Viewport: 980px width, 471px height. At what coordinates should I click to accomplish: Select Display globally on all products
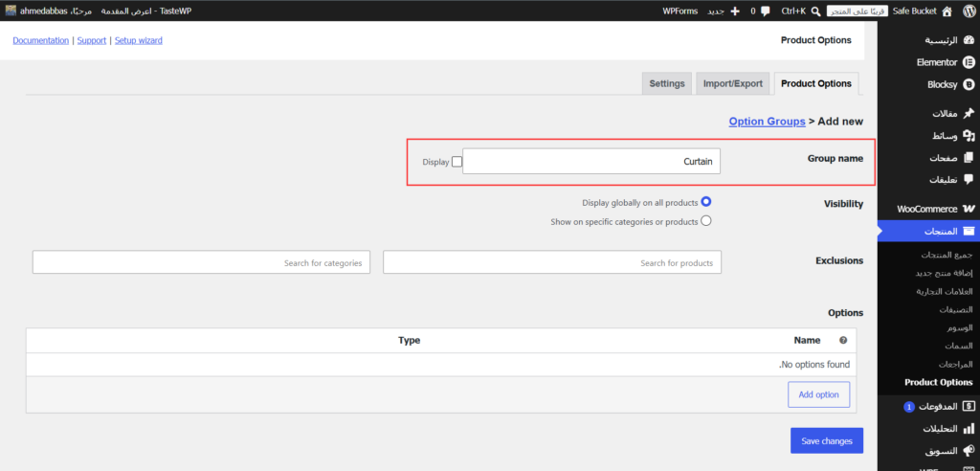(x=706, y=201)
